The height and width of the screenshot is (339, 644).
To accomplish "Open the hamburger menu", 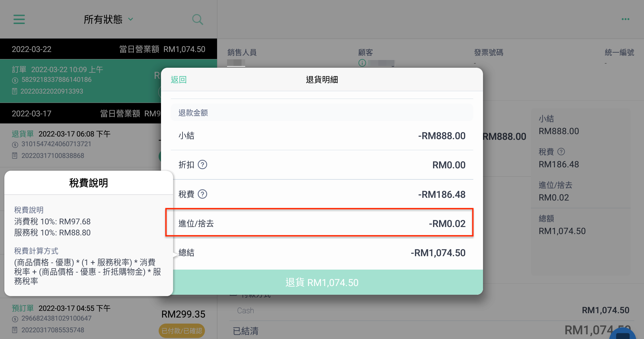I will pos(19,19).
